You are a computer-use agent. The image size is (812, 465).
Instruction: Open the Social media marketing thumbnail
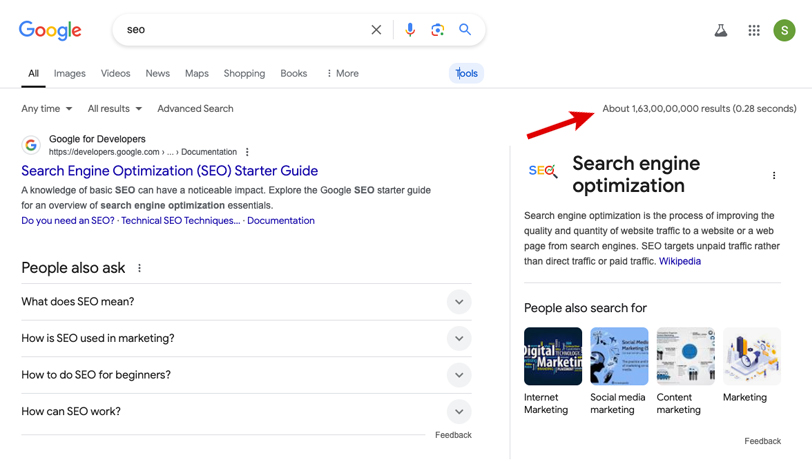(619, 356)
